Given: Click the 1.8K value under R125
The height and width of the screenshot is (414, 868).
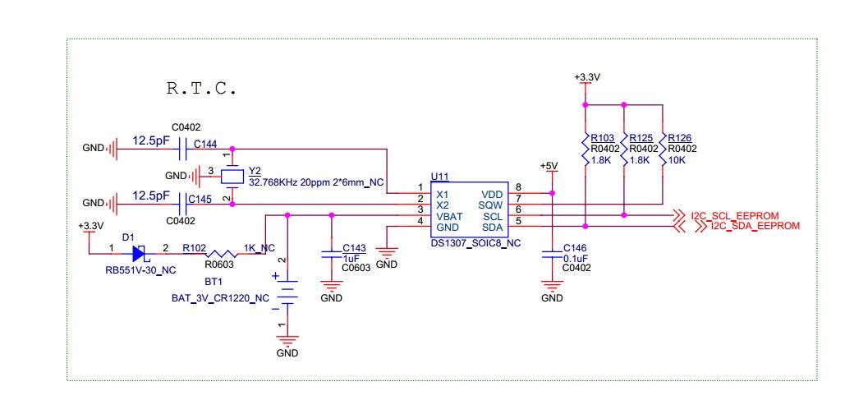Looking at the screenshot, I should tap(640, 159).
